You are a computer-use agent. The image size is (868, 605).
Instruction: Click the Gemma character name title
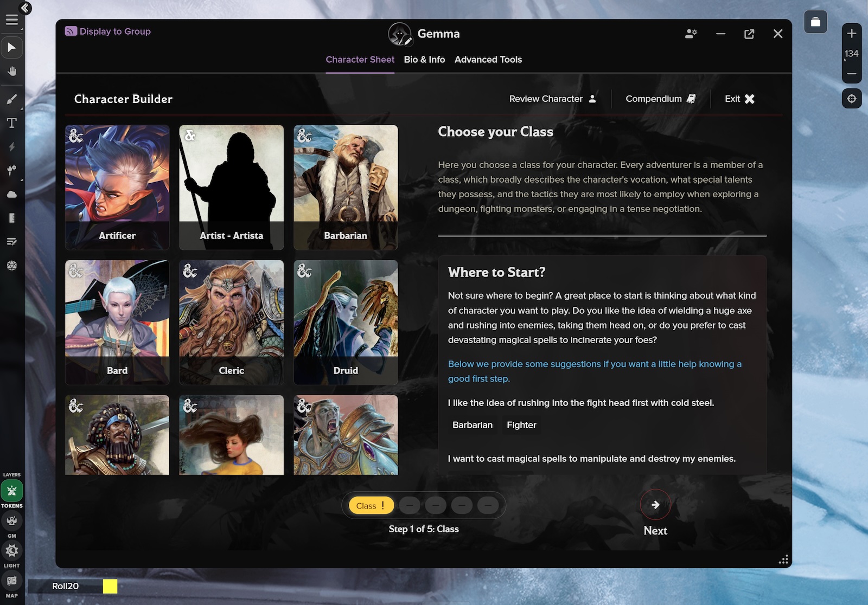point(438,34)
